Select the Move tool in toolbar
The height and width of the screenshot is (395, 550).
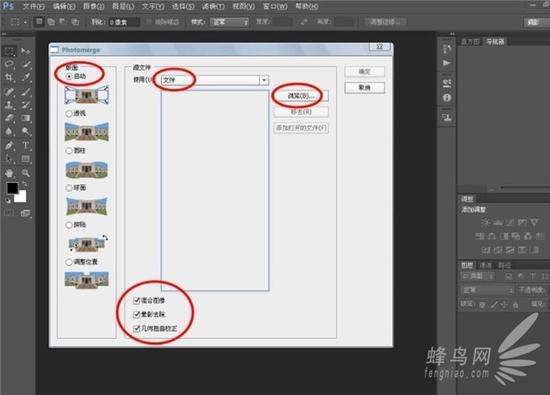pos(25,51)
